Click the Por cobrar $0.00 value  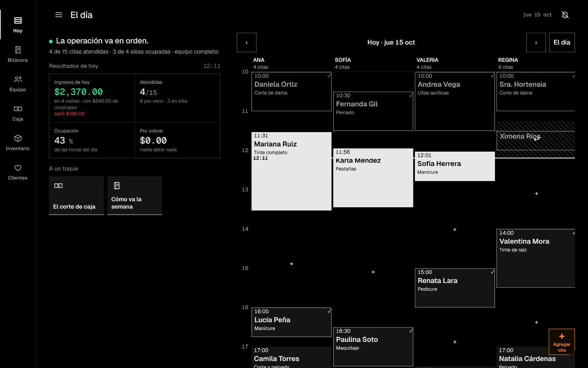pos(153,141)
